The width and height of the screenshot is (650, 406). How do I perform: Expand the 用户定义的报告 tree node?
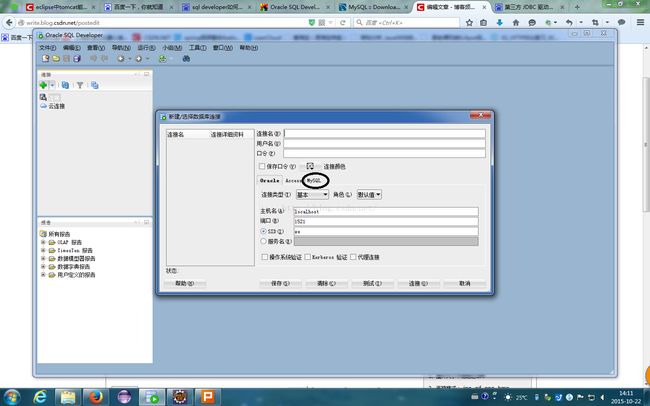(43, 275)
